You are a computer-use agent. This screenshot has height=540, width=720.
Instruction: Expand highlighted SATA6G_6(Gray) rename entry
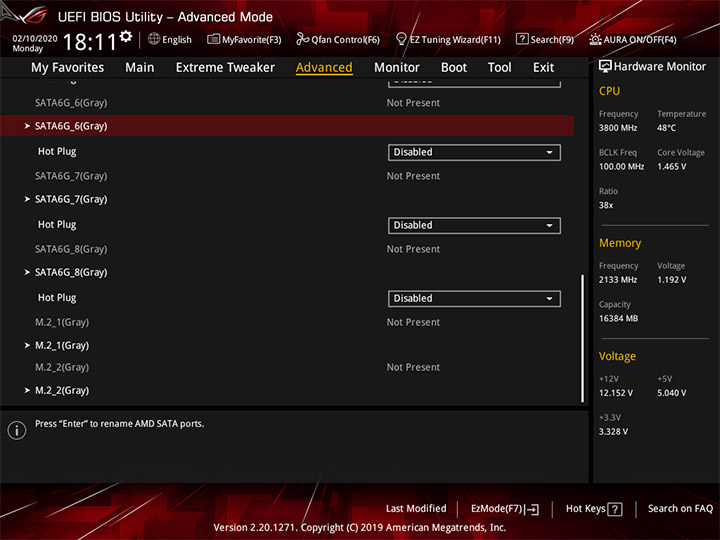tap(287, 126)
